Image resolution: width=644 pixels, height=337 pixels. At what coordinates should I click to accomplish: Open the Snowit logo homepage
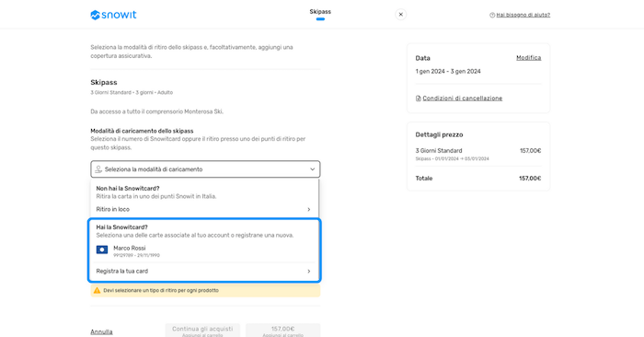(113, 15)
